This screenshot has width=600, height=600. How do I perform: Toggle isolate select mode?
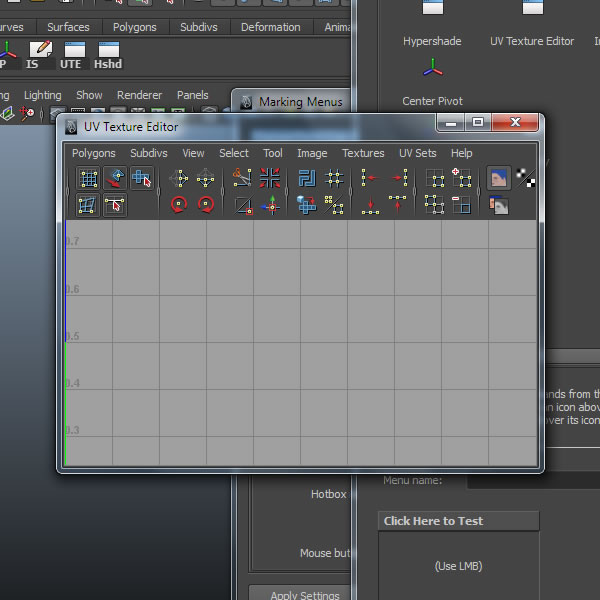tap(435, 178)
